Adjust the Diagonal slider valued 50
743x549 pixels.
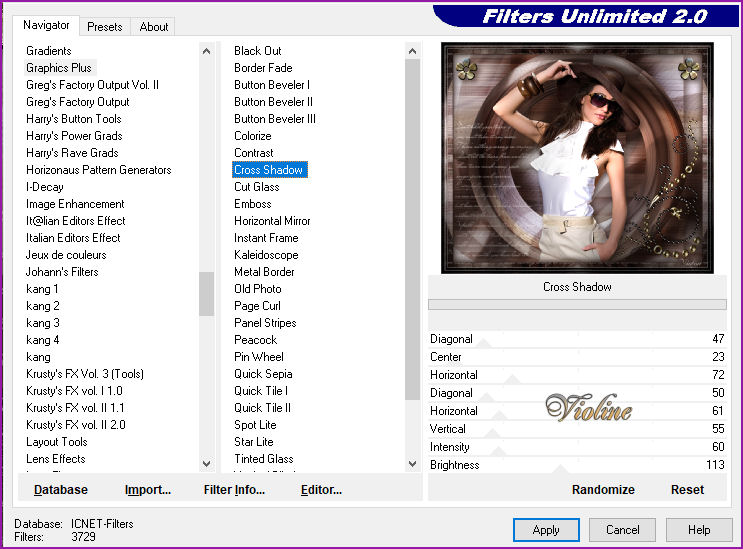pos(577,393)
